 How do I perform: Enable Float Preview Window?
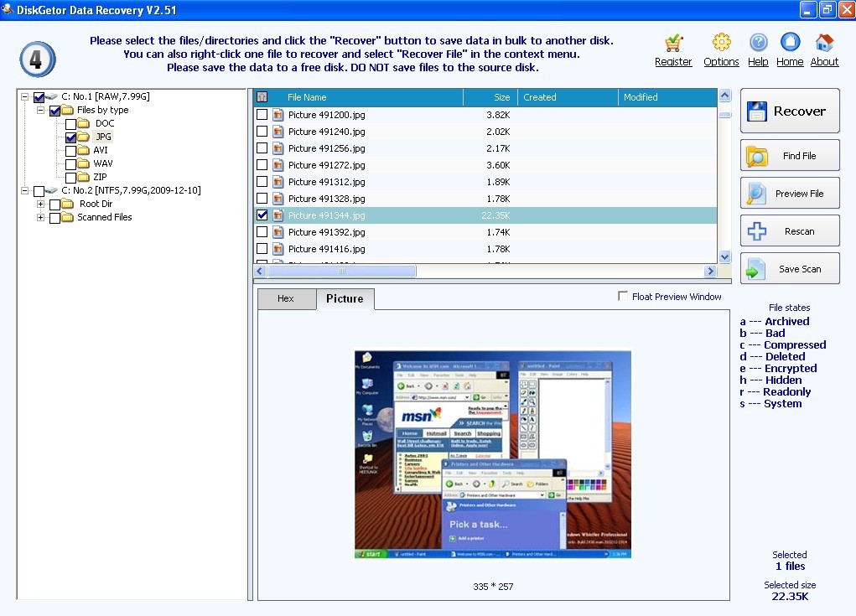pyautogui.click(x=623, y=296)
